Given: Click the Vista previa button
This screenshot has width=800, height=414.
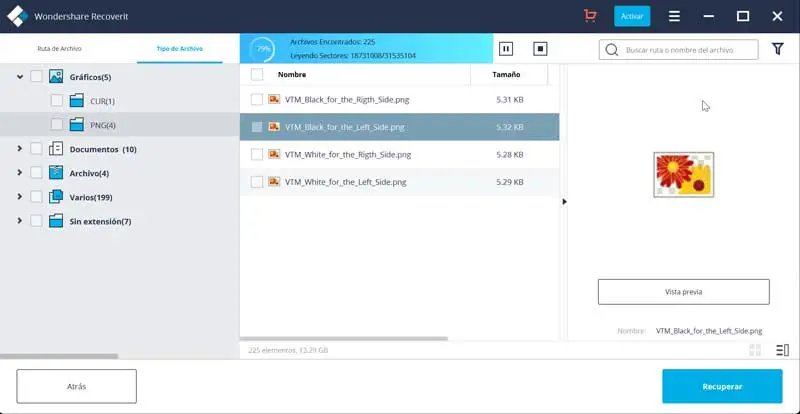Looking at the screenshot, I should pyautogui.click(x=684, y=292).
